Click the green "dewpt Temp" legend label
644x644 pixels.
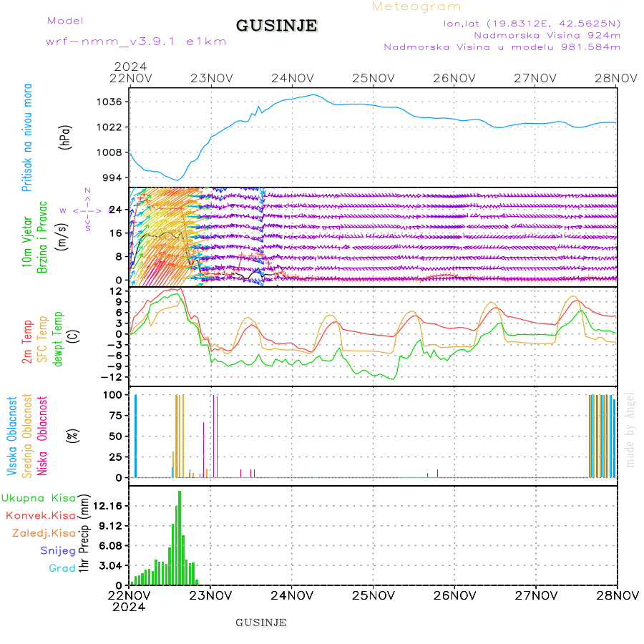click(x=57, y=339)
